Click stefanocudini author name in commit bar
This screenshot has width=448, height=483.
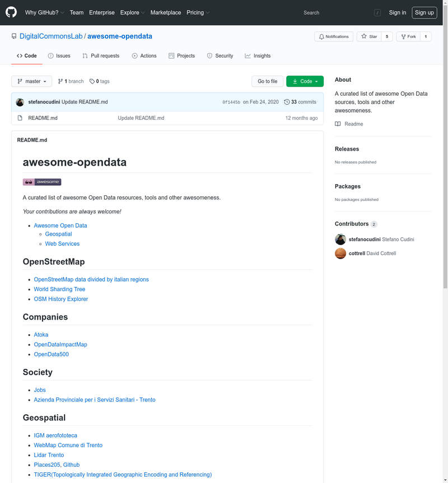[x=44, y=102]
